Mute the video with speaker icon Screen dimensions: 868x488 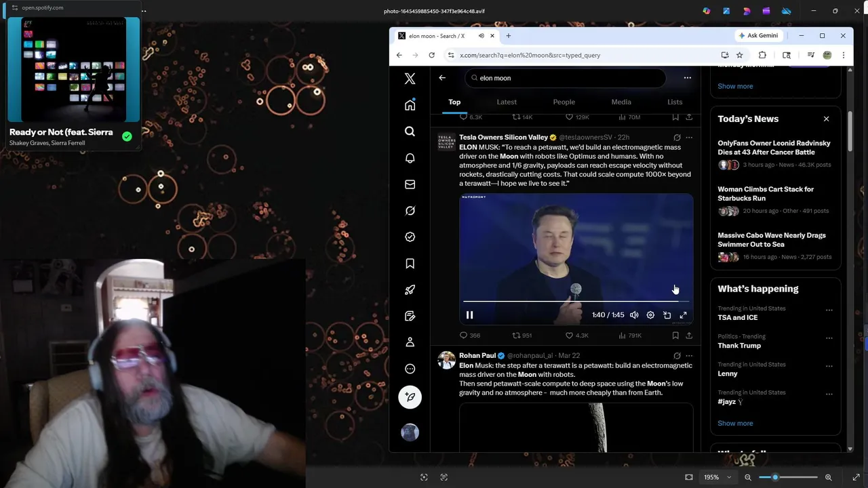coord(634,315)
